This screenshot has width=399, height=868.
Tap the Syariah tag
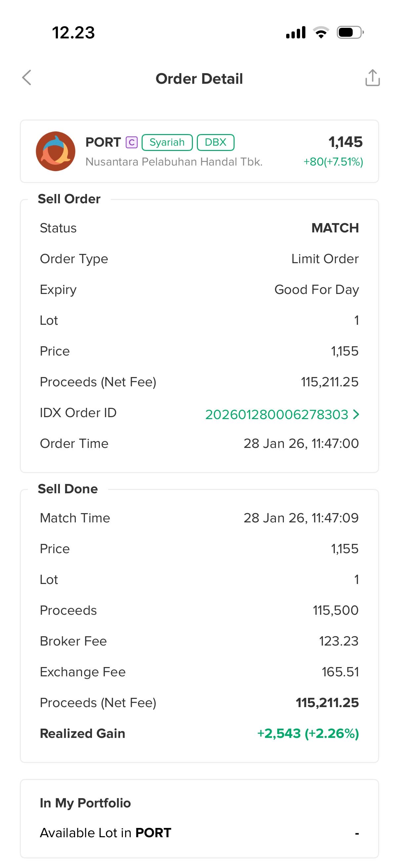point(167,143)
